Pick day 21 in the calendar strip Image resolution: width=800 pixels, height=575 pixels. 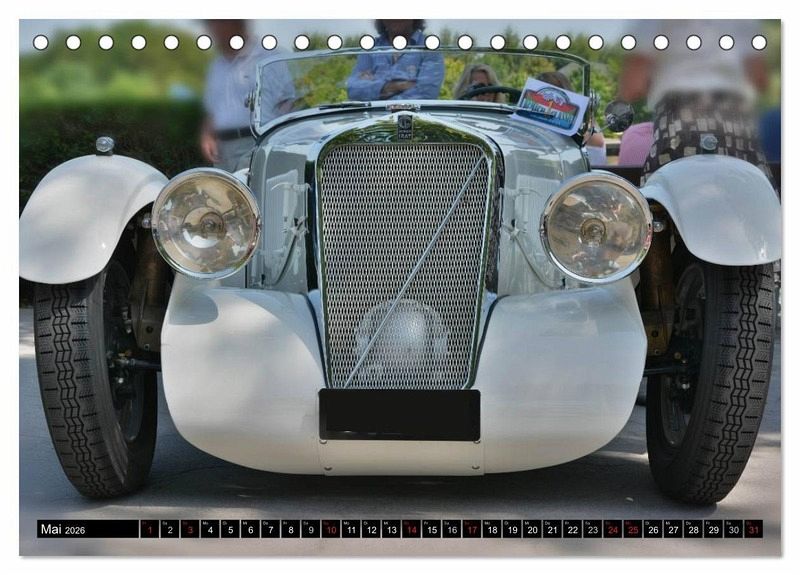coord(553,529)
